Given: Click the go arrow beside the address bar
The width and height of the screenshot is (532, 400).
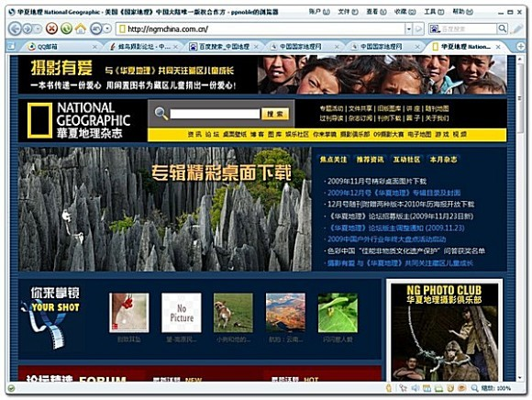Looking at the screenshot, I should (x=419, y=28).
